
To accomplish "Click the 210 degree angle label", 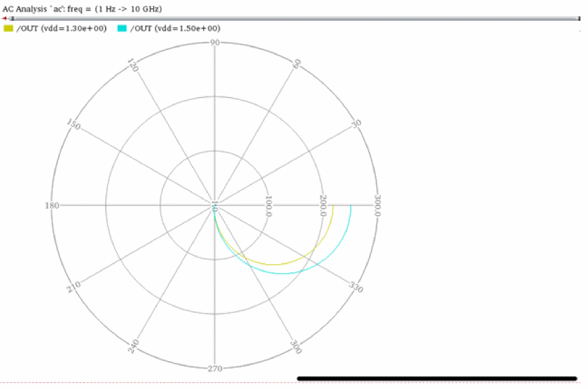I will 74,287.
